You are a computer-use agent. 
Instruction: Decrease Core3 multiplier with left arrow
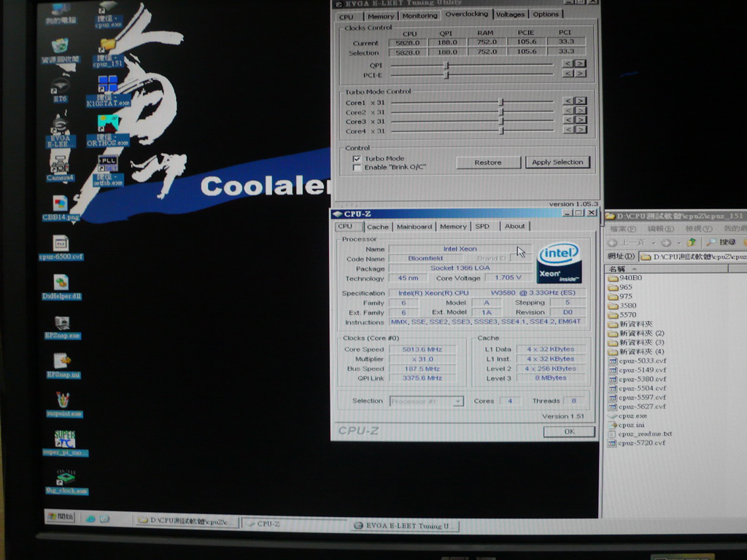pos(568,120)
